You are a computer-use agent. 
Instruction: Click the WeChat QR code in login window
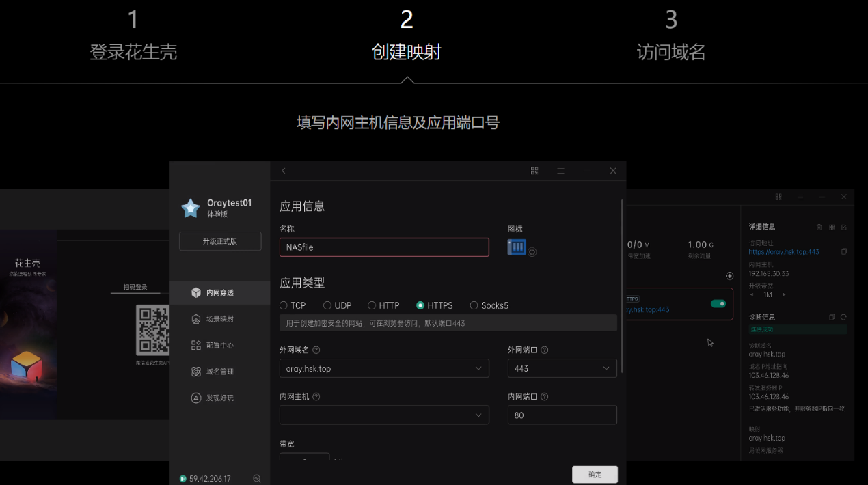(152, 330)
